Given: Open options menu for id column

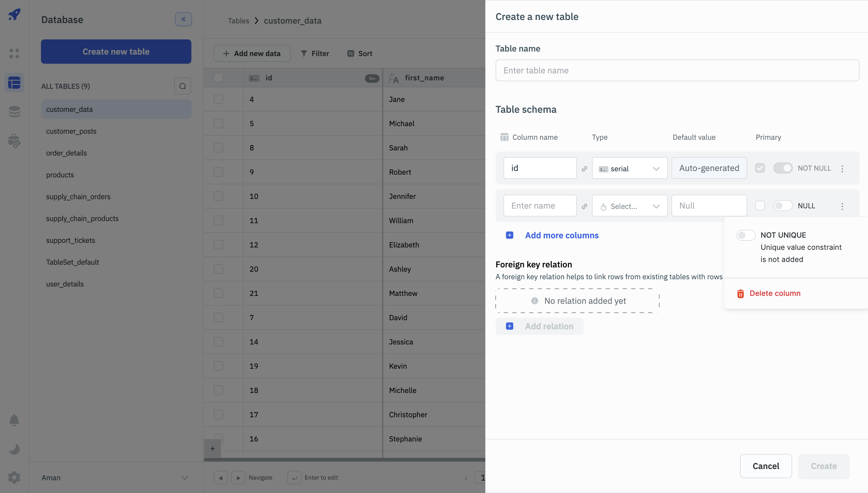Looking at the screenshot, I should pos(842,168).
